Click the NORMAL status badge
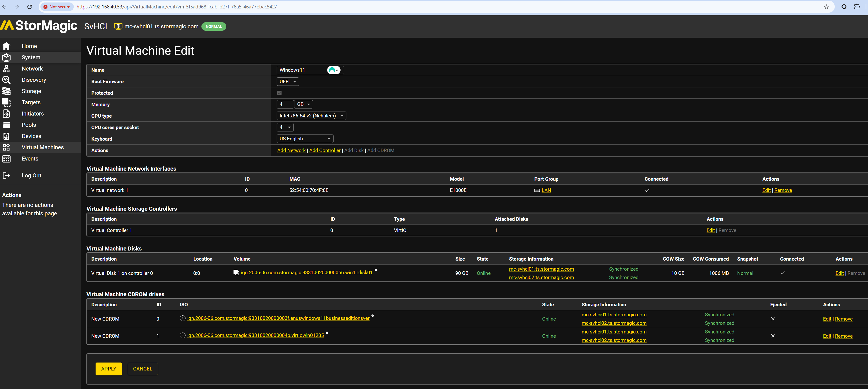Image resolution: width=868 pixels, height=389 pixels. 214,27
